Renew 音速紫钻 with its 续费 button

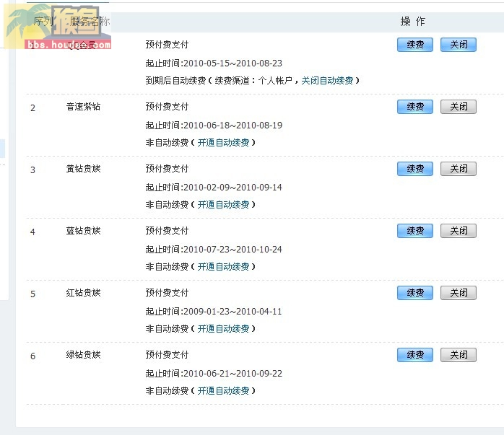click(415, 107)
